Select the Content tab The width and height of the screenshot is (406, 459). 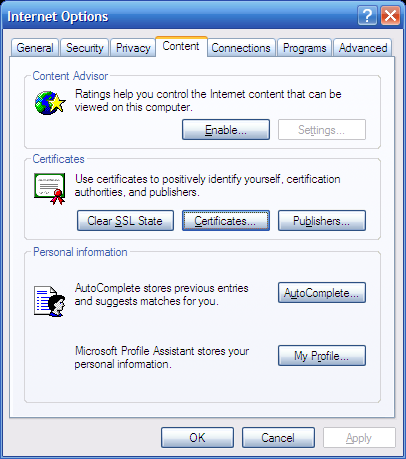181,46
